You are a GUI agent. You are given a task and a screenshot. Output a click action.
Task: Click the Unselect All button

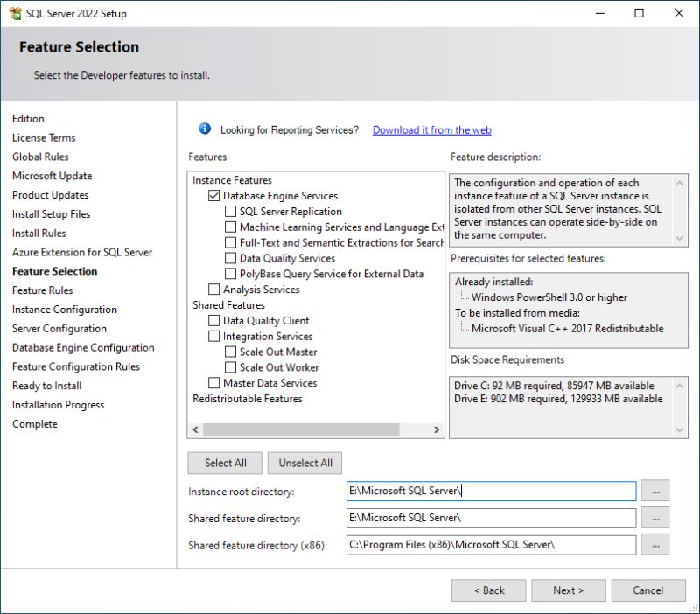pos(304,463)
